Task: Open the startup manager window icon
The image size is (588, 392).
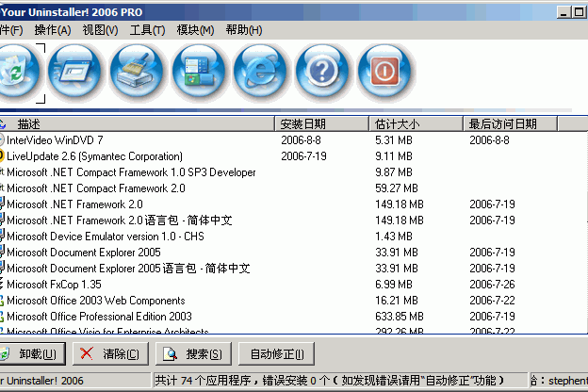Action: [74, 73]
